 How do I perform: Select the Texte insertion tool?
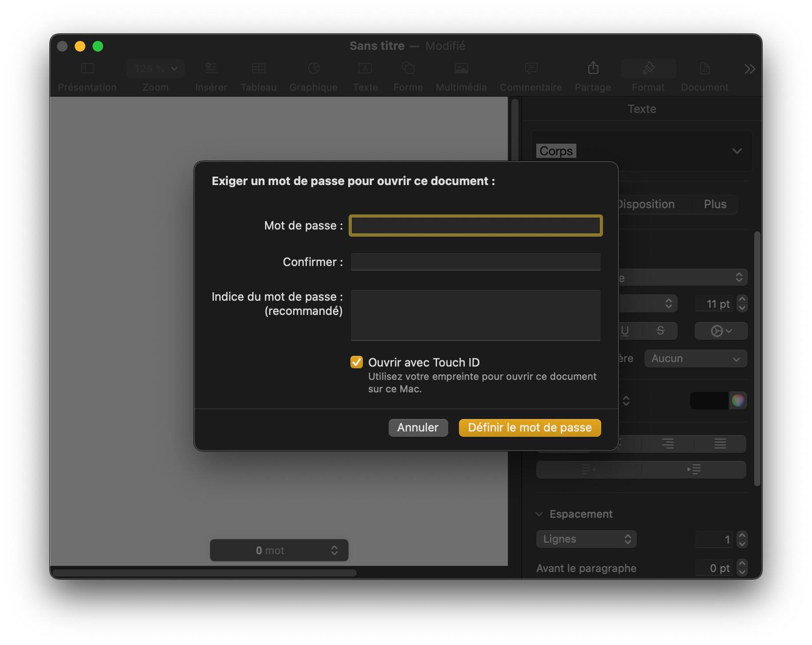coord(365,76)
